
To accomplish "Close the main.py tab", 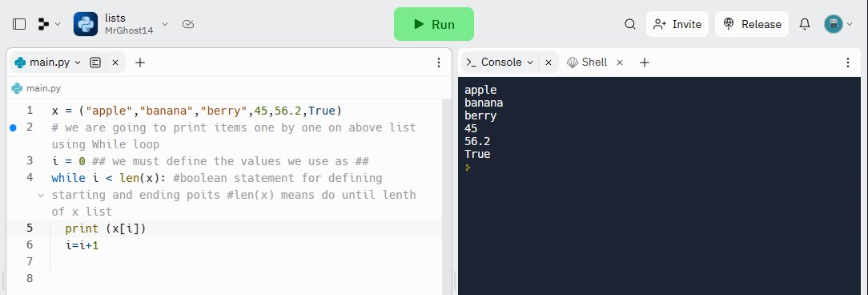I will [x=115, y=63].
